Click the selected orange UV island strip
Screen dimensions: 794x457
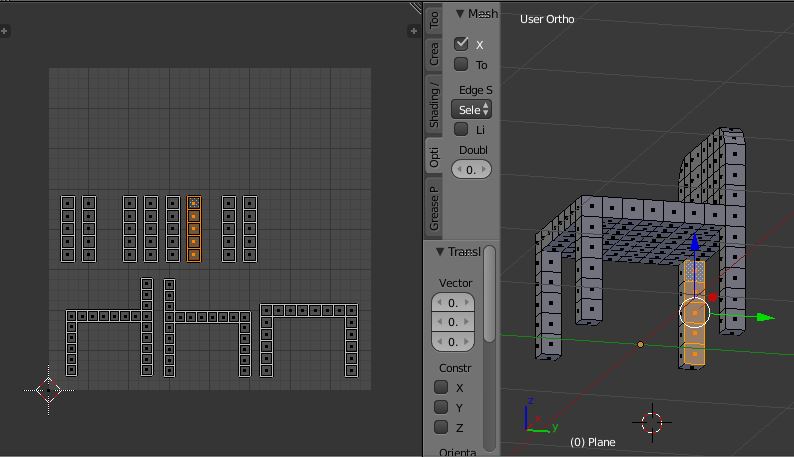(194, 229)
